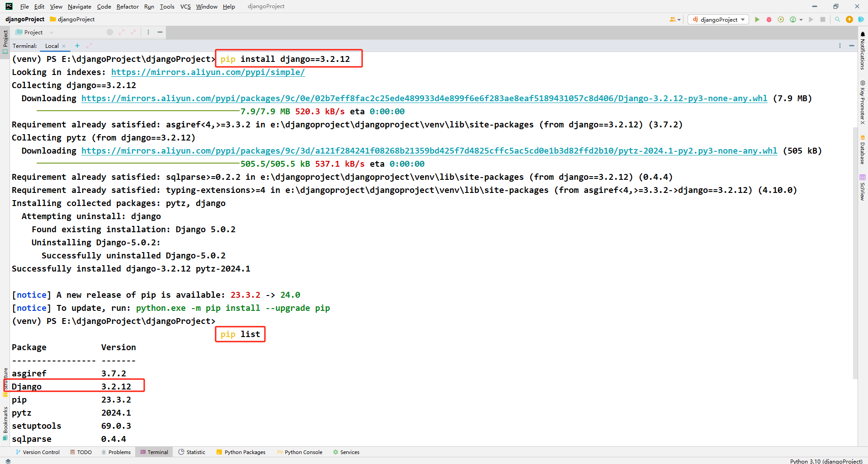Click the tool windows quick-access icon

pos(8,461)
